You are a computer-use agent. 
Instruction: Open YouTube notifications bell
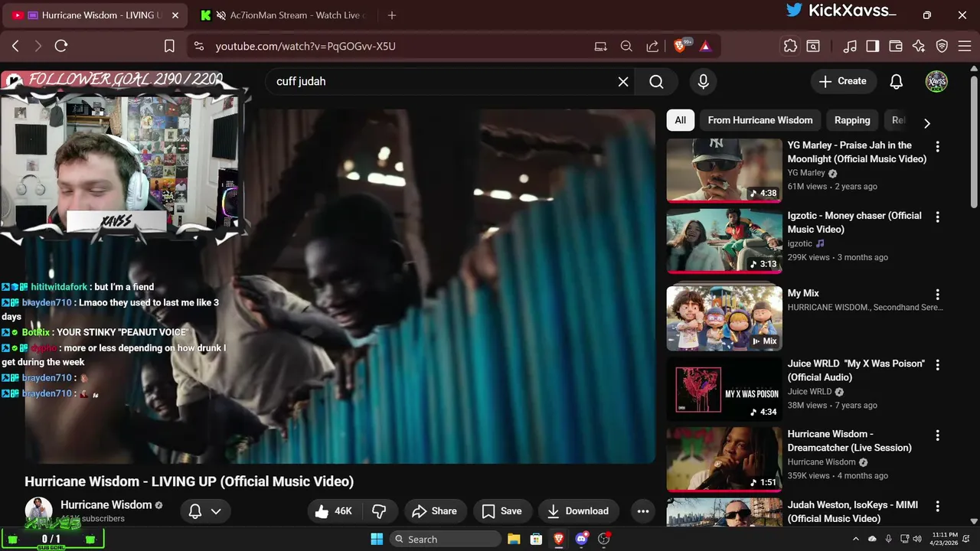click(x=896, y=81)
